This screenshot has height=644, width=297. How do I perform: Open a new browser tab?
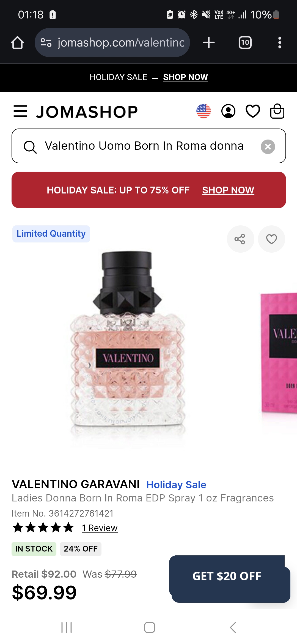coord(209,43)
